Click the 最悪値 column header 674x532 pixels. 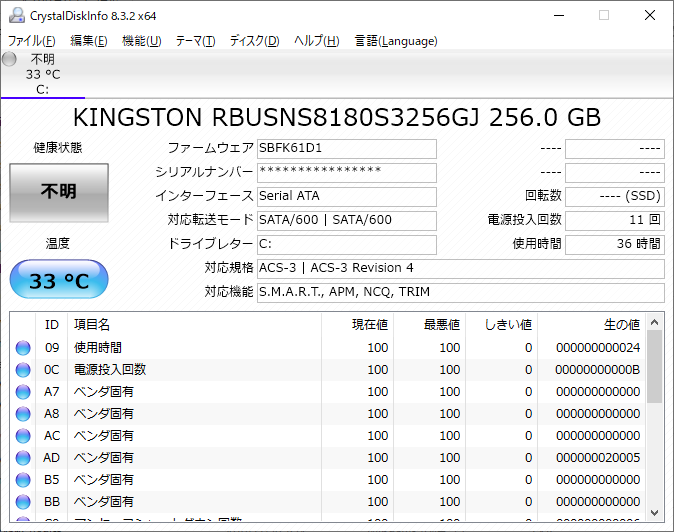[x=429, y=324]
